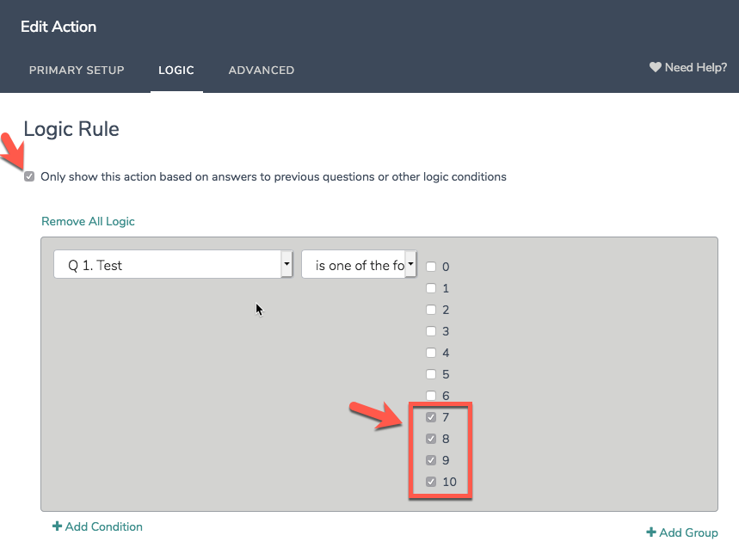Open the Need Help link

click(695, 67)
